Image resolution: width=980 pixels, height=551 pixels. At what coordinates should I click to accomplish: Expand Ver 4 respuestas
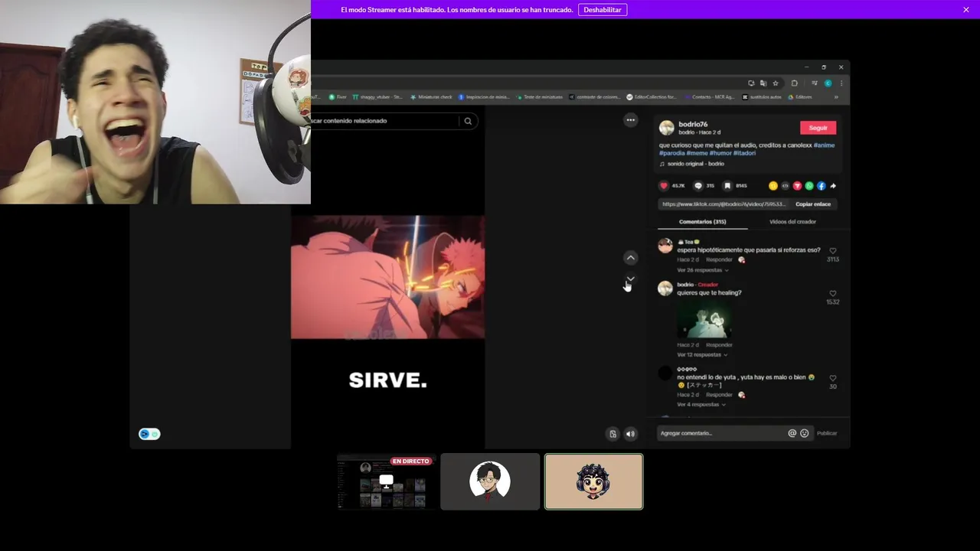[701, 405]
